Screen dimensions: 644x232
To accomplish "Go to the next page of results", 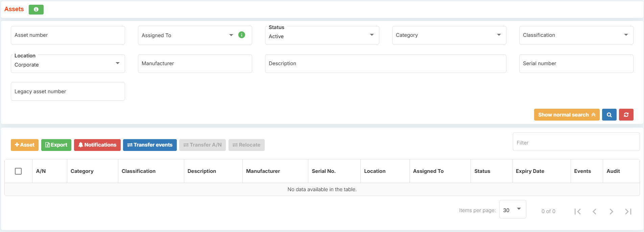I will pos(611,211).
